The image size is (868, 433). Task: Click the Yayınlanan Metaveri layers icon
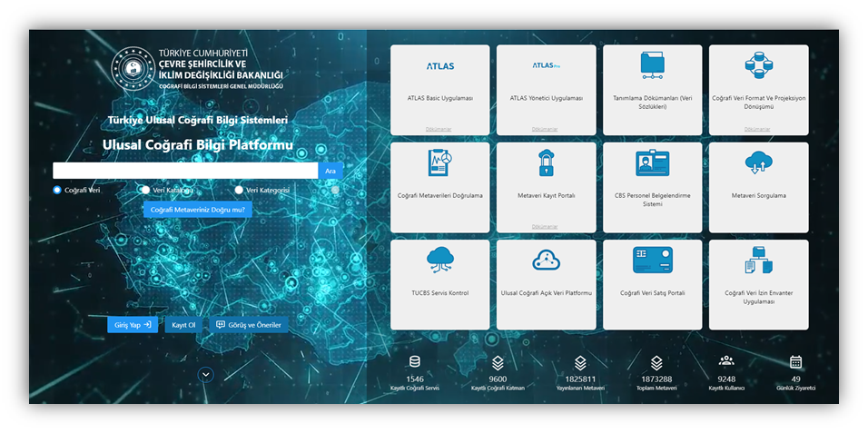(580, 363)
